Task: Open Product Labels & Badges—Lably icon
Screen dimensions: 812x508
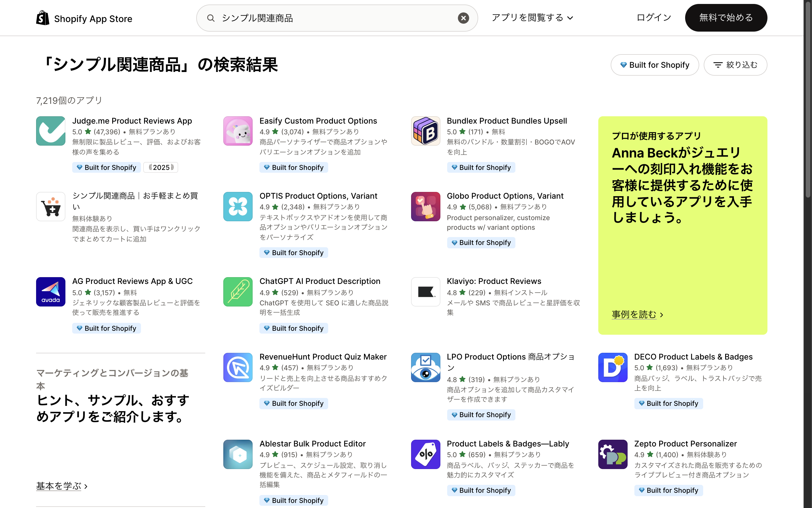Action: [425, 454]
